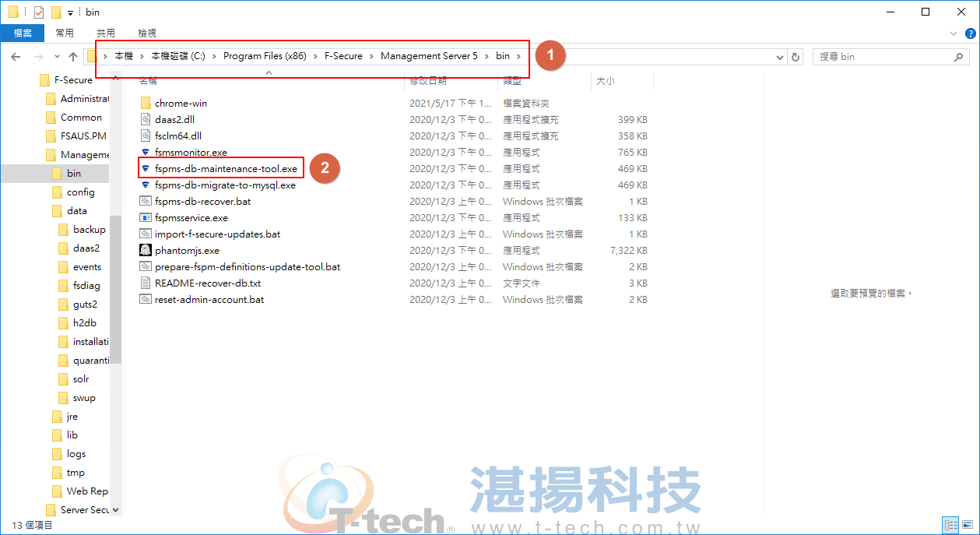
Task: Expand the ribbon with the chevron
Action: click(954, 33)
